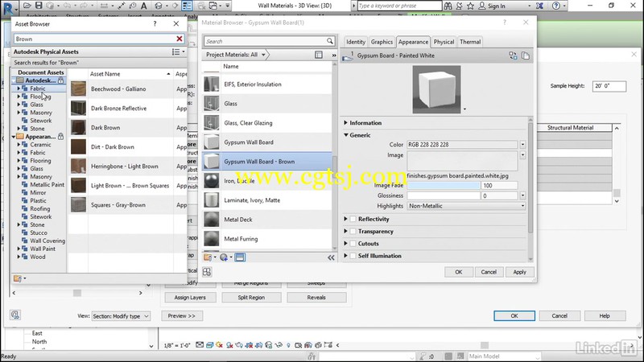644x362 pixels.
Task: Click the Glossiness slider bar
Action: click(444, 195)
